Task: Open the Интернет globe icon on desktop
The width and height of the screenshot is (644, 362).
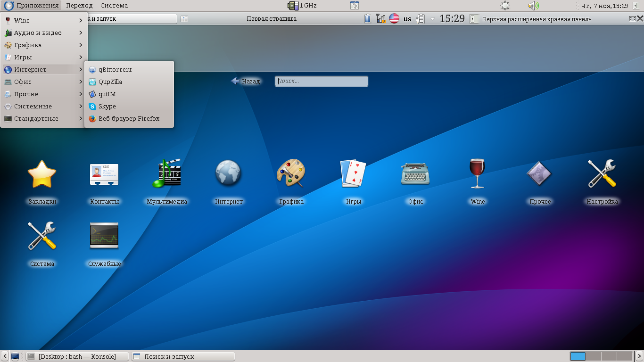Action: coord(229,173)
